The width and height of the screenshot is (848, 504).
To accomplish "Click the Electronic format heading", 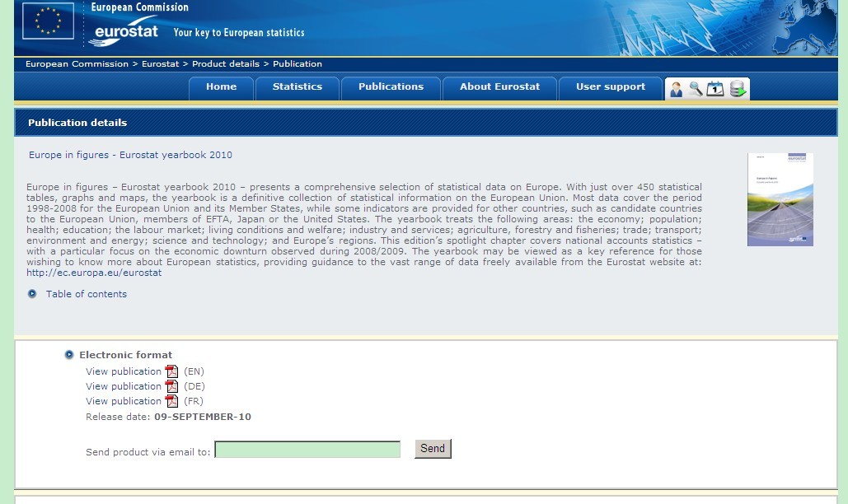I will tap(125, 355).
